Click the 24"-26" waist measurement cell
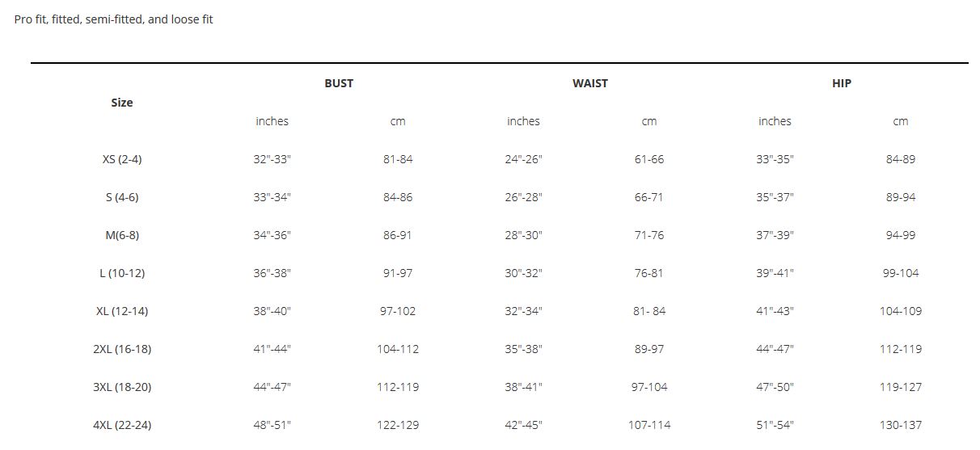980x450 pixels. coord(523,159)
